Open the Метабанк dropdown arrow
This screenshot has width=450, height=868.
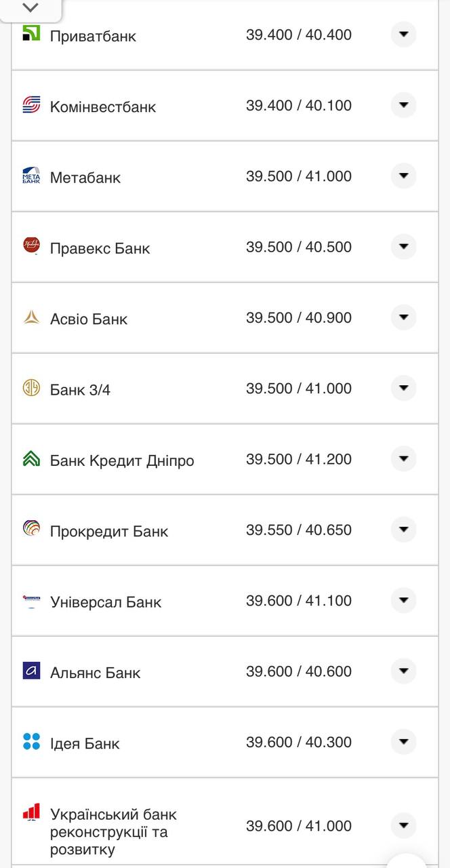[403, 176]
